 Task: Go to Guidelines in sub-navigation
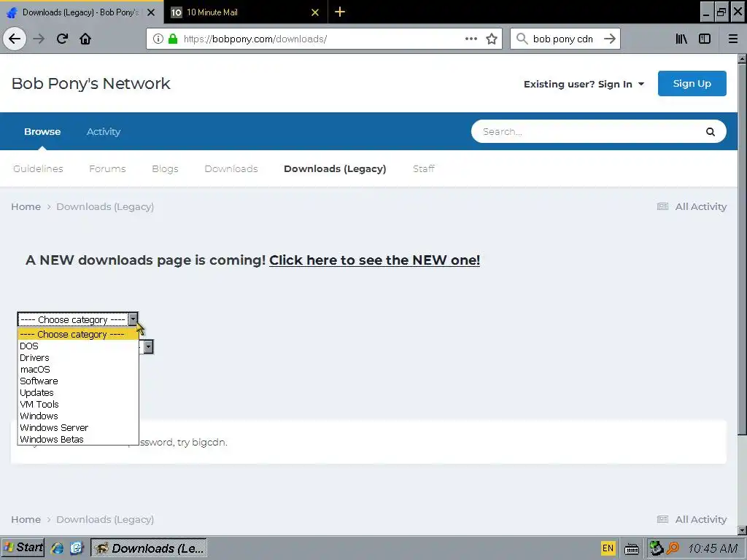point(38,168)
